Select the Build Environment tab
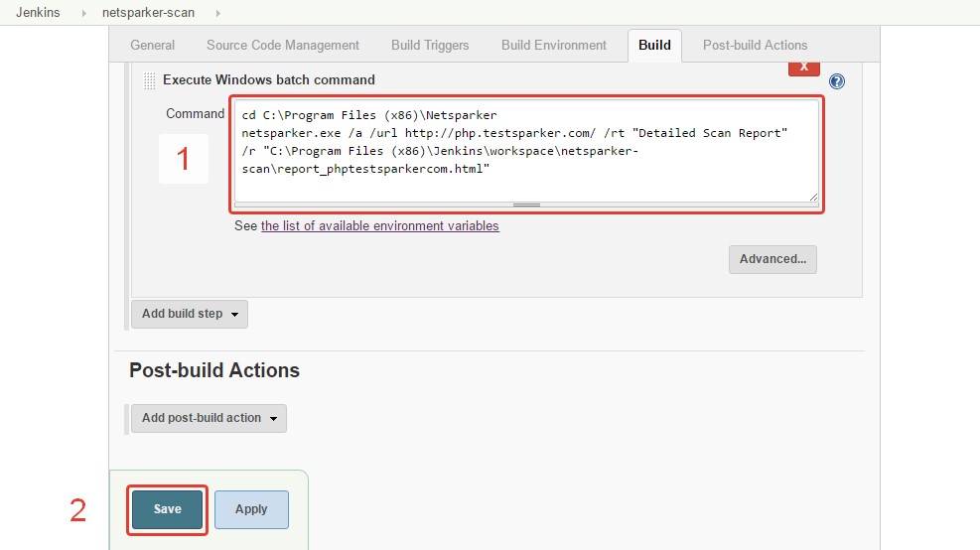The height and width of the screenshot is (550, 980). [x=553, y=45]
